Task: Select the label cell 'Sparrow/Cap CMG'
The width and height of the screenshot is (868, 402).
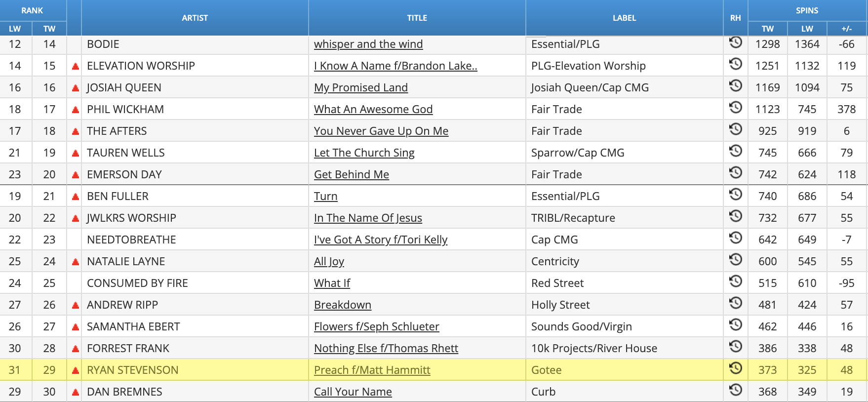Action: tap(625, 153)
